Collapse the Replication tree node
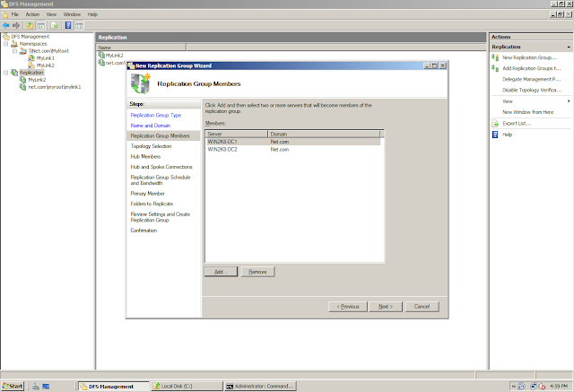The width and height of the screenshot is (574, 392). coord(6,73)
